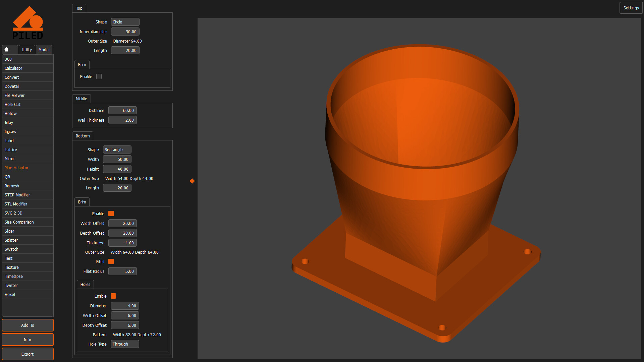Toggle the Fillet checkbox
This screenshot has height=362, width=644.
111,261
